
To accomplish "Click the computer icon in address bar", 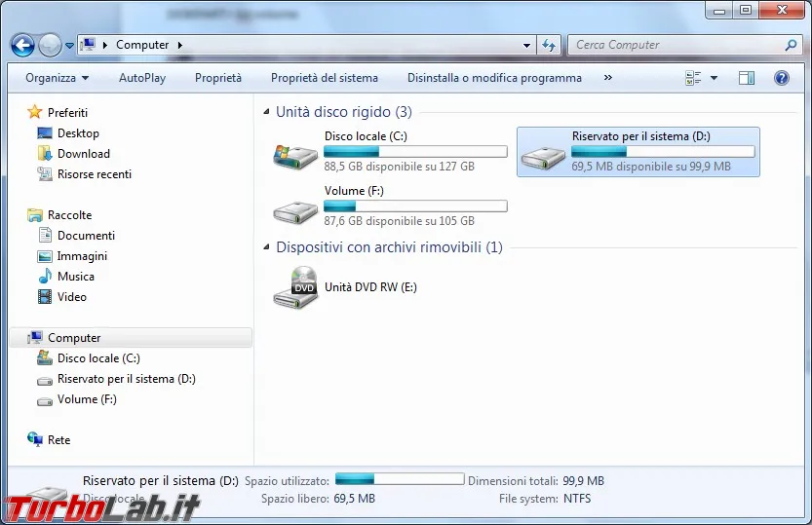I will tap(89, 45).
